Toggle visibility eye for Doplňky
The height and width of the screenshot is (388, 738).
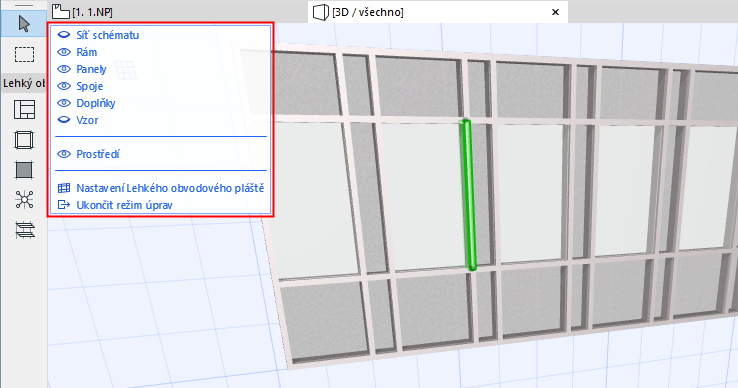pyautogui.click(x=64, y=103)
